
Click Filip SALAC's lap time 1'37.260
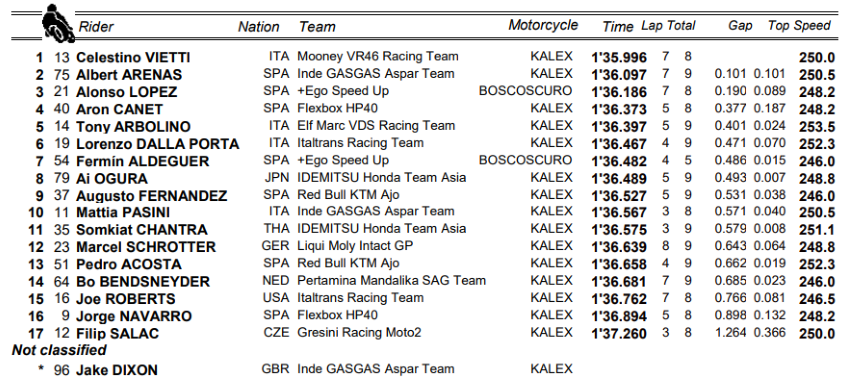[619, 333]
